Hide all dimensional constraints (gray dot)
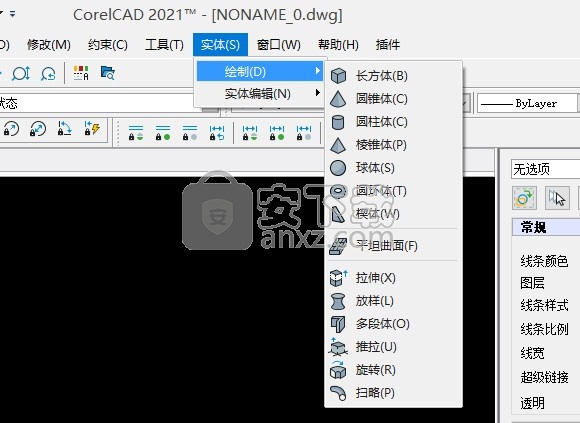Screen dimensions: 580x423 pyautogui.click(x=304, y=133)
